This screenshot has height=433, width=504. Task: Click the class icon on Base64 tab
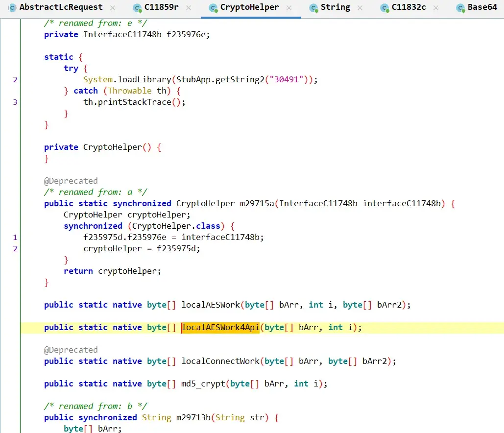(x=460, y=8)
